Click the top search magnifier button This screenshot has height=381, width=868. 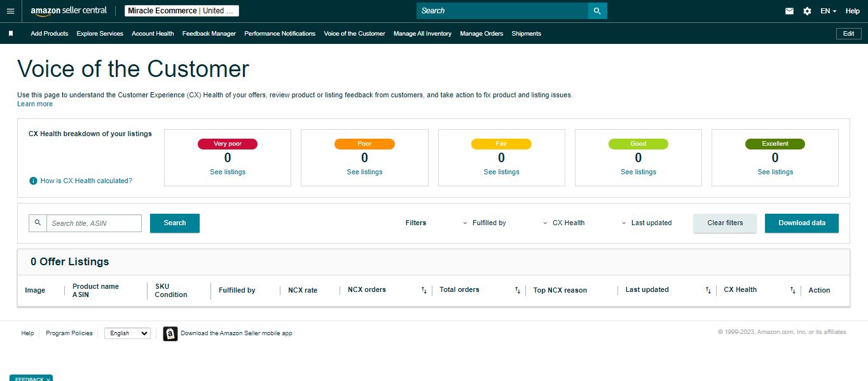(x=597, y=11)
